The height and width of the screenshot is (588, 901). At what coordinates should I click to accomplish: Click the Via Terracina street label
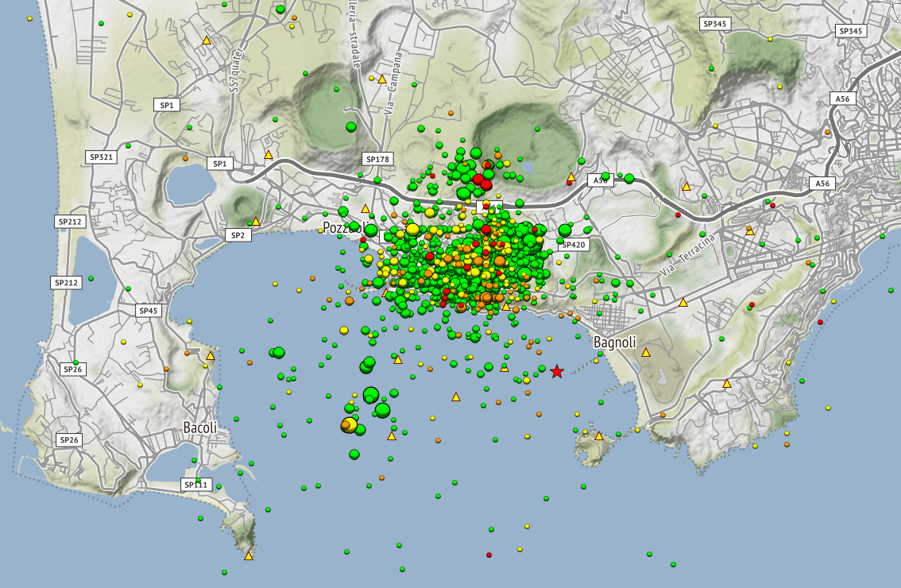(x=688, y=254)
